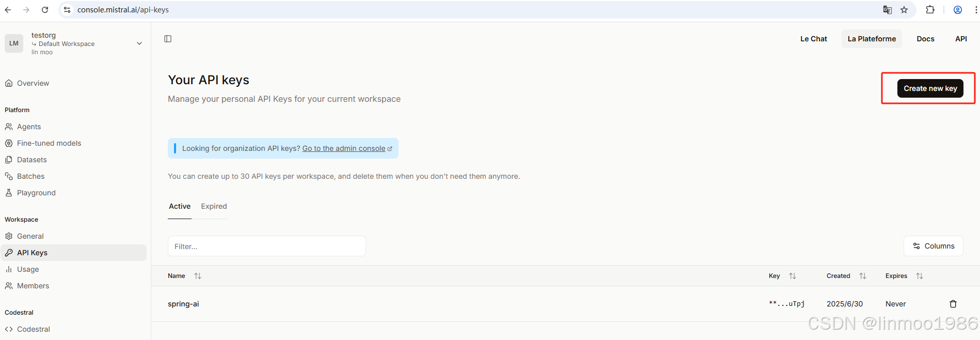Click the masked key value **...uTpj
Screen dimensions: 980x340
786,304
